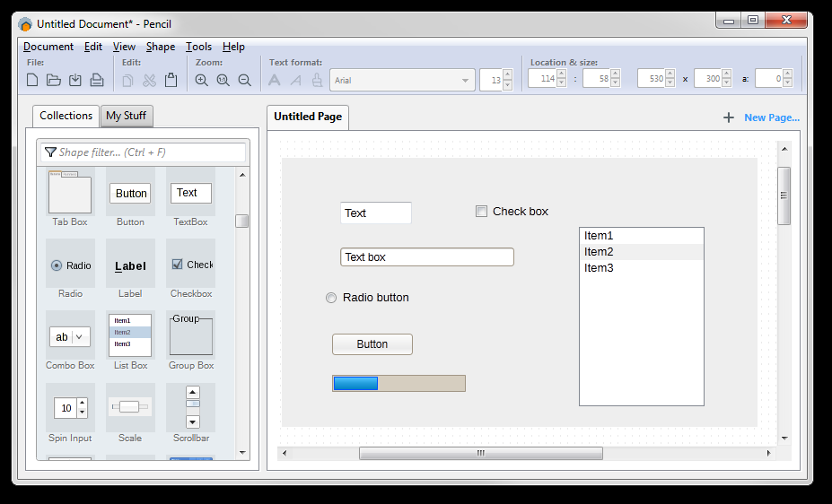Decrease Y location value 58

coord(616,83)
